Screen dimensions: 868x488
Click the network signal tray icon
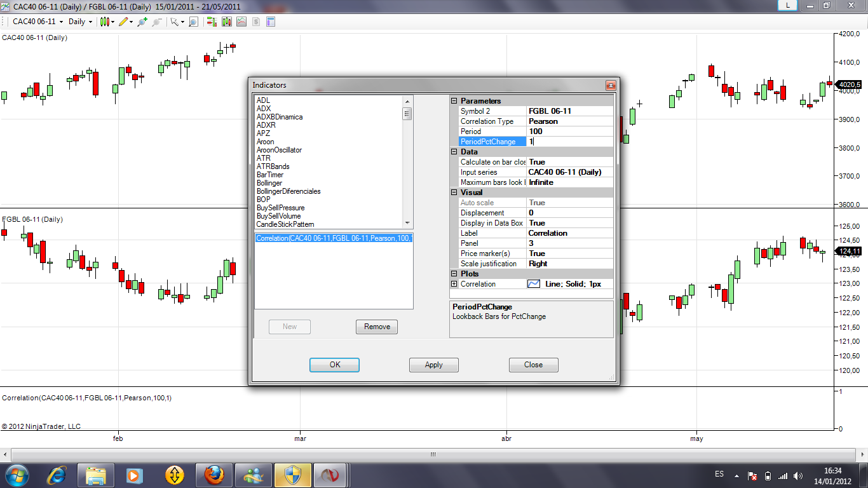782,475
